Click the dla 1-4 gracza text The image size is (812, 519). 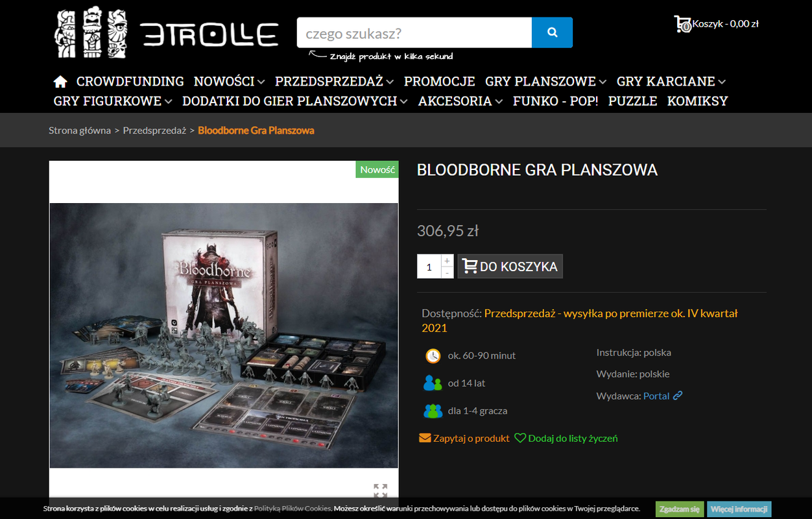(x=478, y=411)
